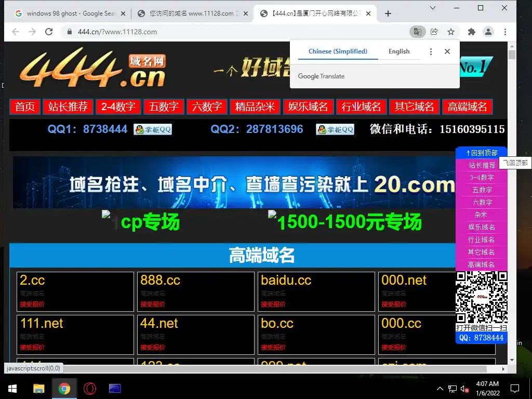
Task: Bookmark this page with the star icon
Action: pyautogui.click(x=450, y=32)
